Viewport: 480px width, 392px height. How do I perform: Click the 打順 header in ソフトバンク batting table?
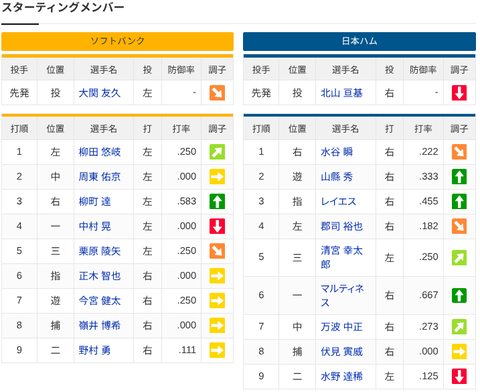(x=19, y=129)
